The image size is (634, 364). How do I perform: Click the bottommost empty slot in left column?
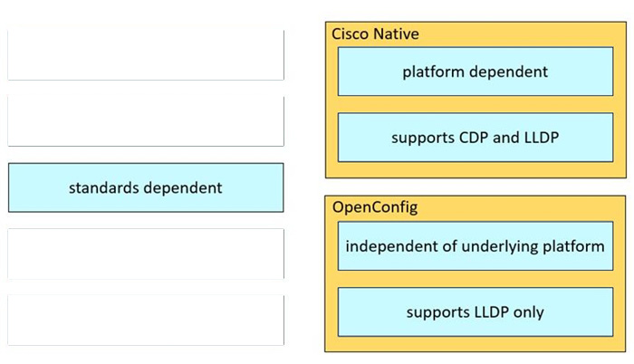coord(145,320)
